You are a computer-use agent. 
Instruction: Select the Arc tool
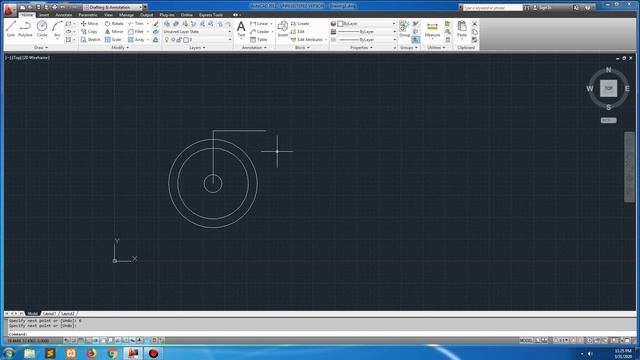(57, 29)
